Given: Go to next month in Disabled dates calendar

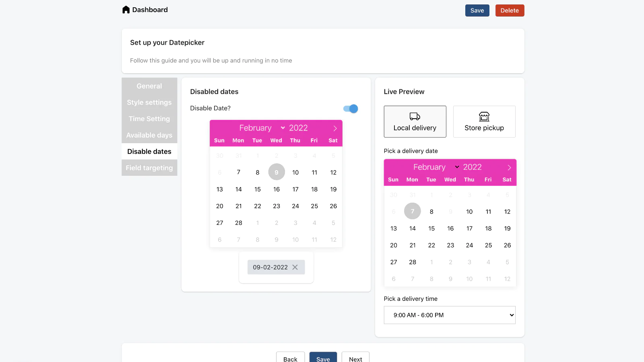Looking at the screenshot, I should click(335, 128).
